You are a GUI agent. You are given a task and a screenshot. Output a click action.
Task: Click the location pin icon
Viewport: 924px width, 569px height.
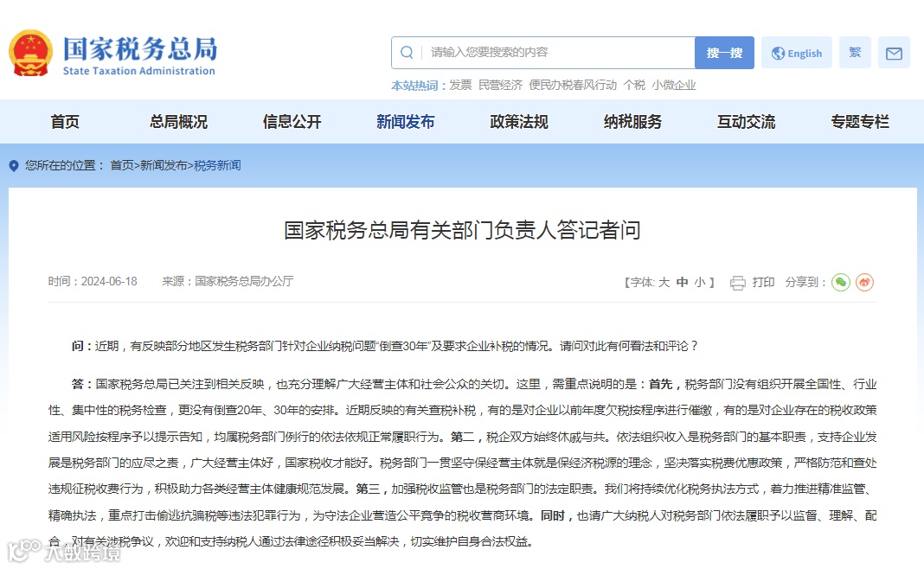[14, 166]
